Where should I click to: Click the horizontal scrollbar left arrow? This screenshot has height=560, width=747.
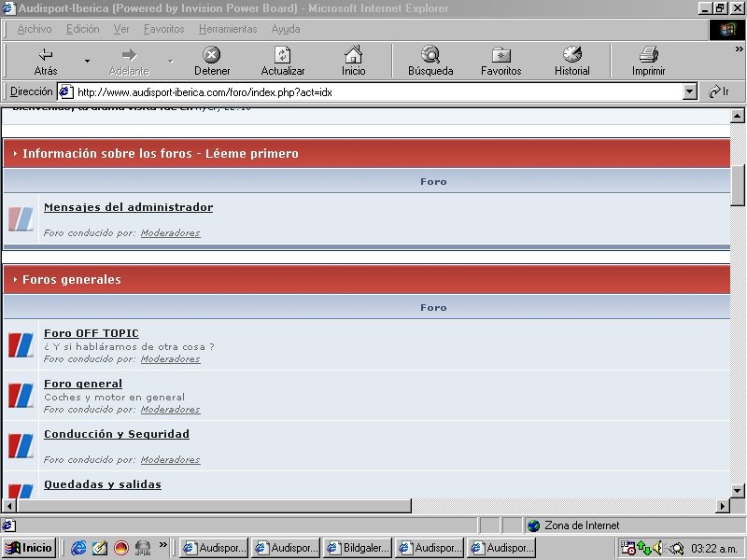9,506
